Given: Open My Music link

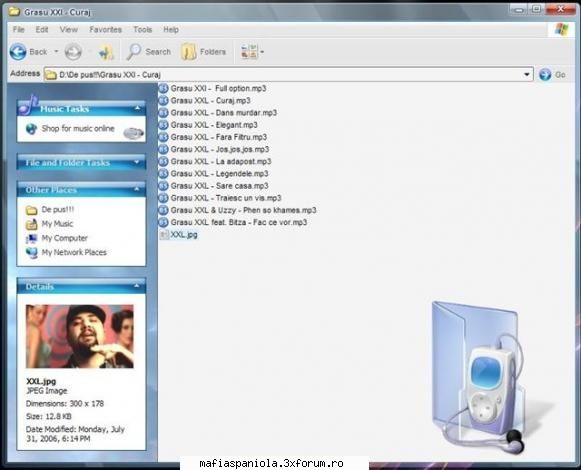Looking at the screenshot, I should click(x=57, y=224).
